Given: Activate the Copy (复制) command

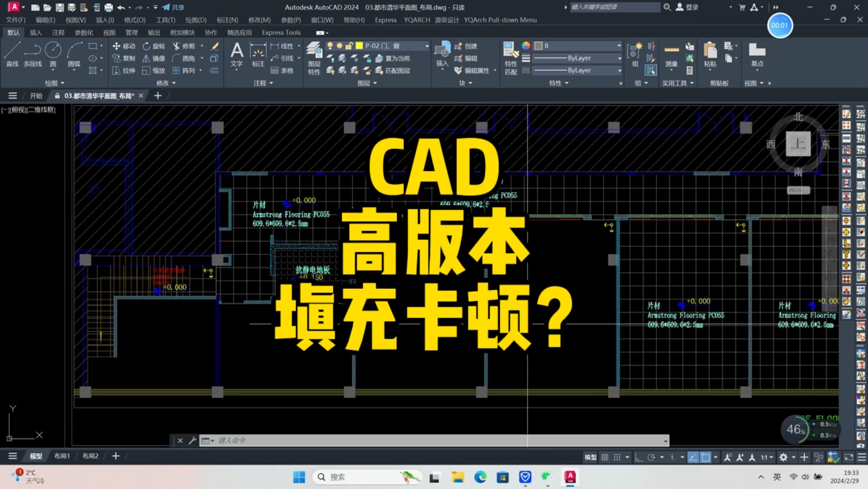Looking at the screenshot, I should pyautogui.click(x=124, y=58).
